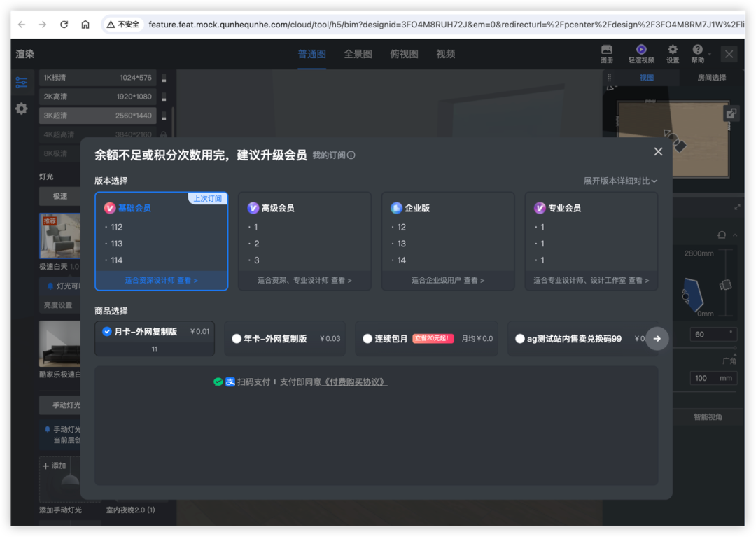
Task: Expand 展开版本详细对比 comparison
Action: 620,181
